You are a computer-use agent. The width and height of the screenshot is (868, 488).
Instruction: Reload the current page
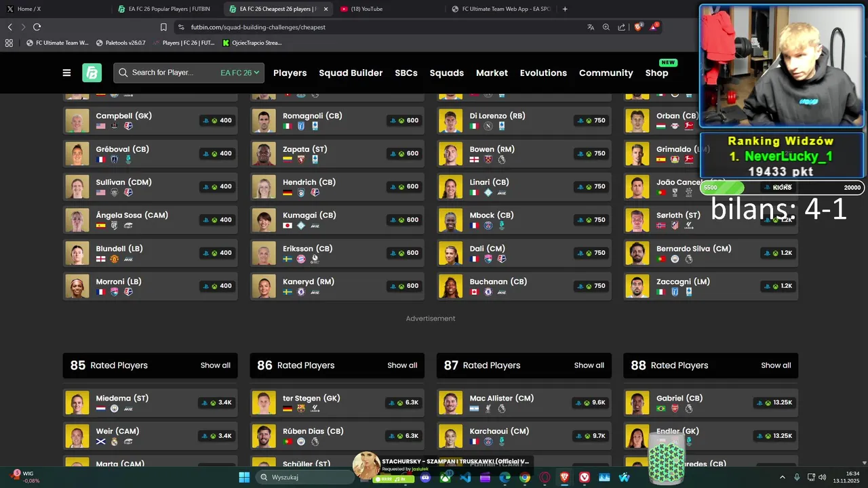point(37,27)
